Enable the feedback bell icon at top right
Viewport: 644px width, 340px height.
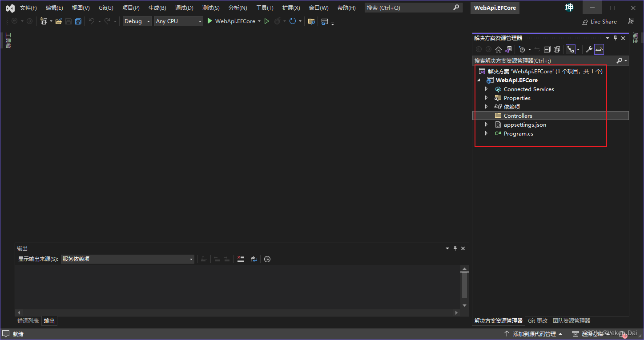pyautogui.click(x=631, y=21)
